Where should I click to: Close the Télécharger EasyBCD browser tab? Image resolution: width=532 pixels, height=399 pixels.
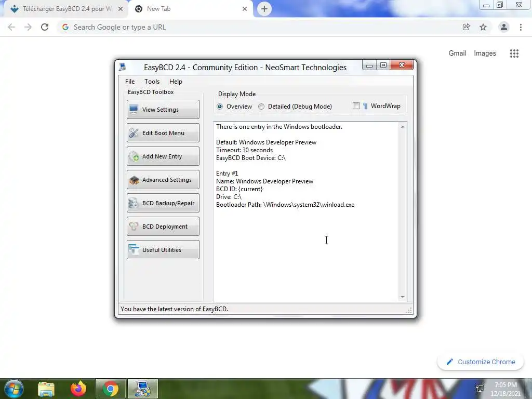pyautogui.click(x=121, y=9)
